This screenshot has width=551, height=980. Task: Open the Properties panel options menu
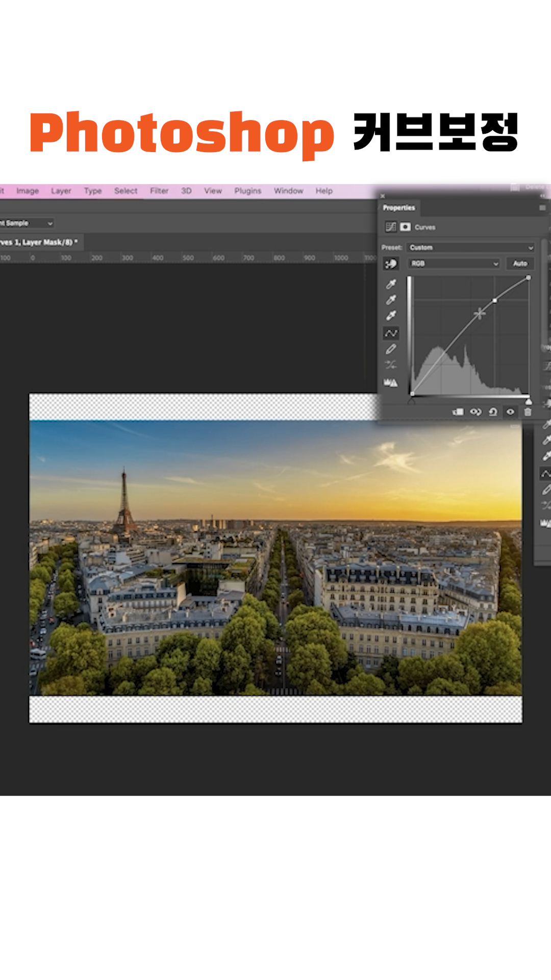(542, 208)
